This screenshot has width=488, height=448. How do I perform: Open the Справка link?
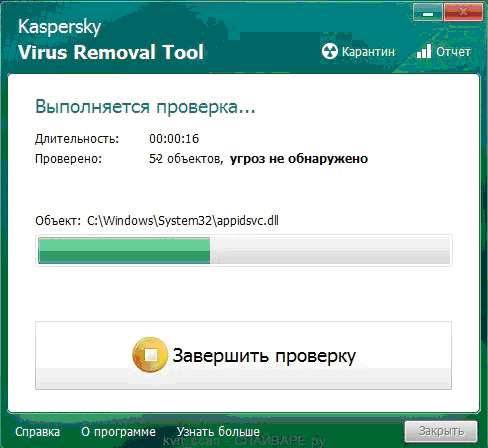37,432
